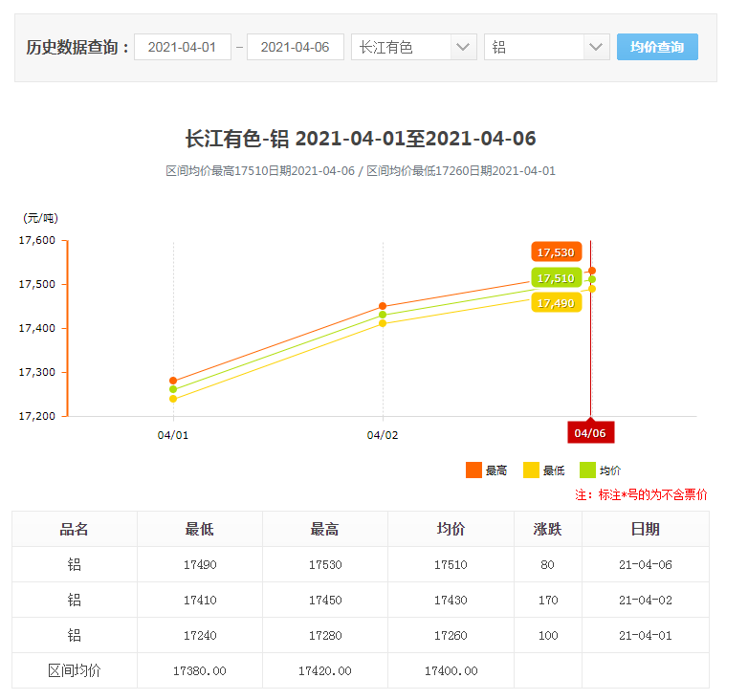
Task: Open the 长江有色 market dropdown
Action: click(x=414, y=47)
